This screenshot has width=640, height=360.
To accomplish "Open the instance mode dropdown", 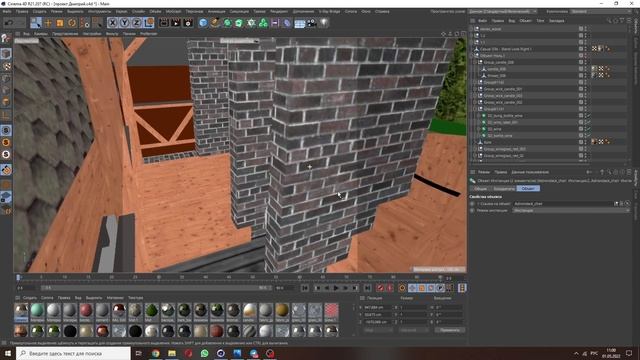I will 571,210.
